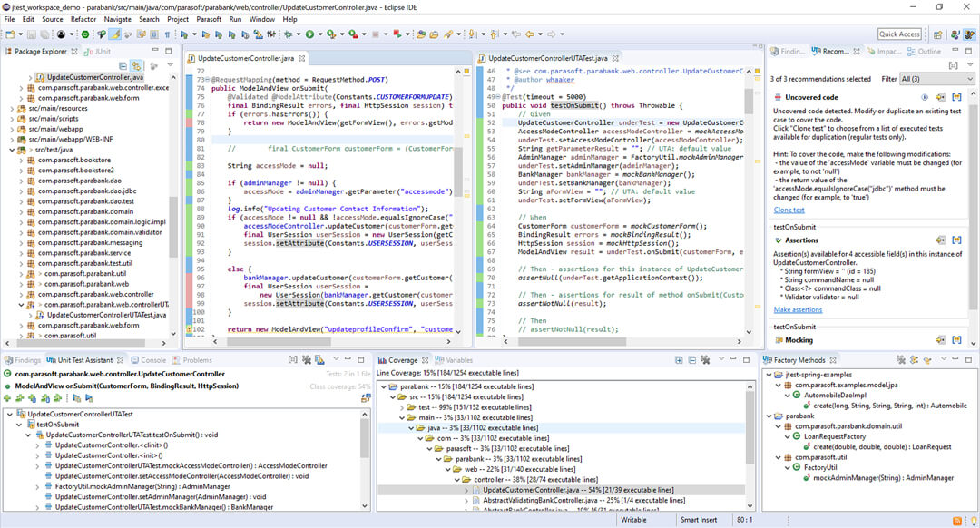Click the Parasoft perspective icon top right
Screen dimensions: 980x528
pyautogui.click(x=969, y=34)
